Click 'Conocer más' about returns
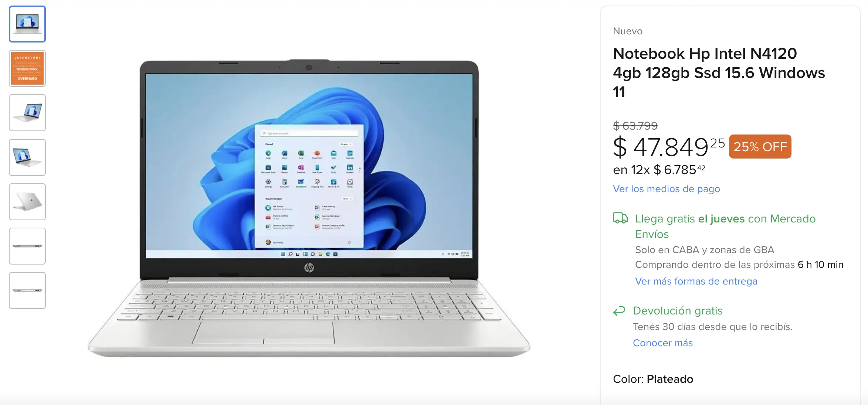Viewport: 868px width, 405px height. coord(663,343)
